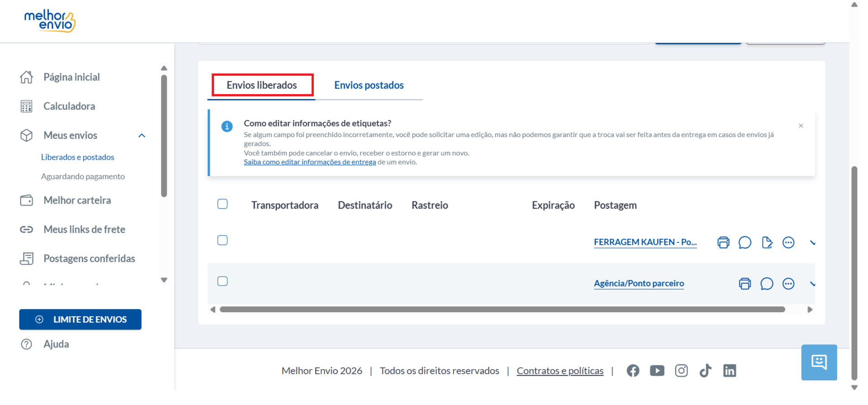This screenshot has width=868, height=405.
Task: Open the Instagram profile icon
Action: tap(681, 371)
